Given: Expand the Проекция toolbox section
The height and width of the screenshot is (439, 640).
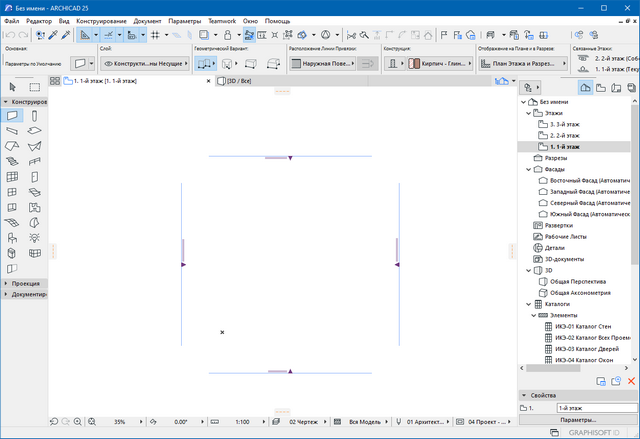Looking at the screenshot, I should [x=28, y=284].
